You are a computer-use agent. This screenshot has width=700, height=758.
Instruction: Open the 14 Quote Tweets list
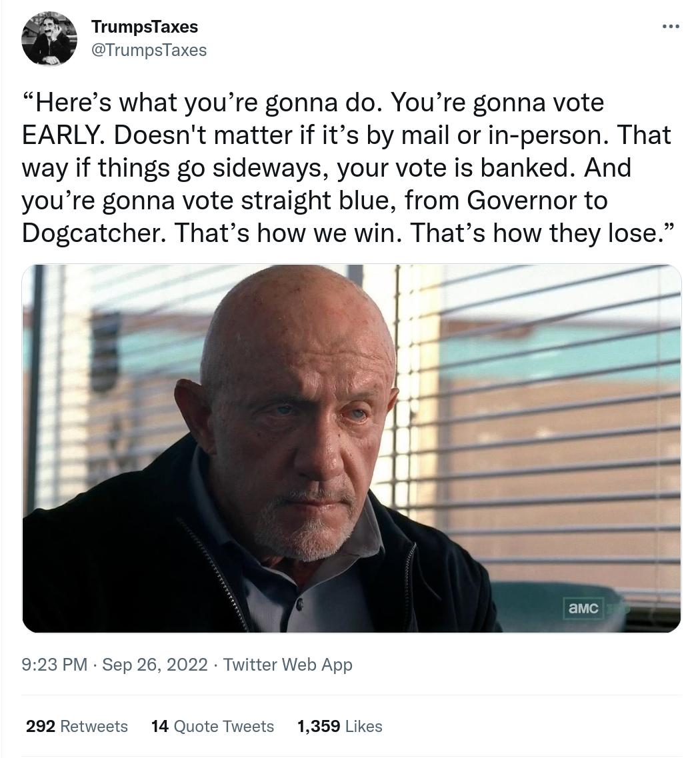[x=212, y=726]
